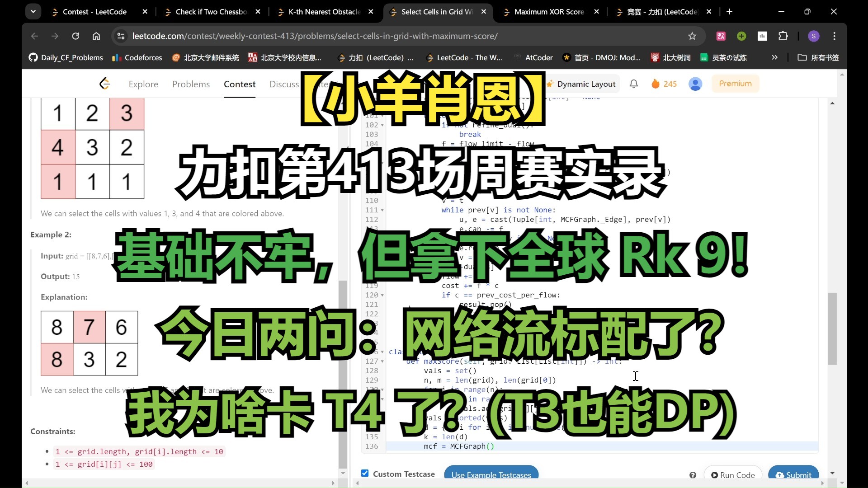Screen dimensions: 868x488
Task: Collapse code fold at line 120
Action: [382, 296]
